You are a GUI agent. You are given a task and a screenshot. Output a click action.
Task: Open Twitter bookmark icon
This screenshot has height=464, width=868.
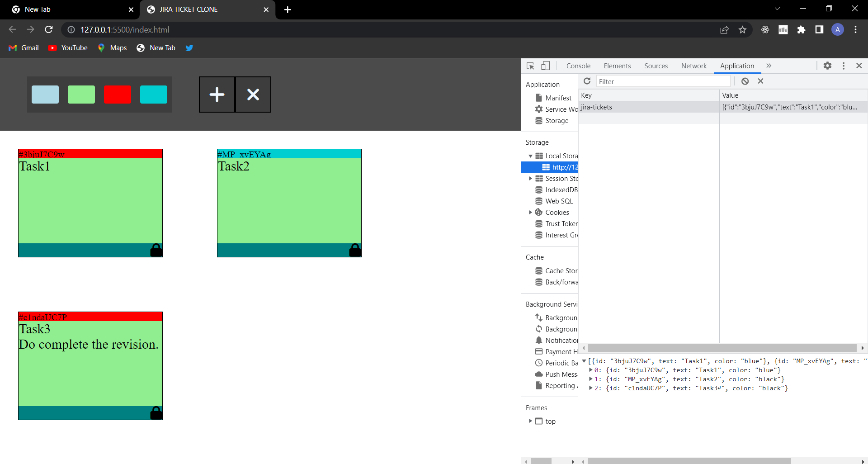(x=189, y=48)
